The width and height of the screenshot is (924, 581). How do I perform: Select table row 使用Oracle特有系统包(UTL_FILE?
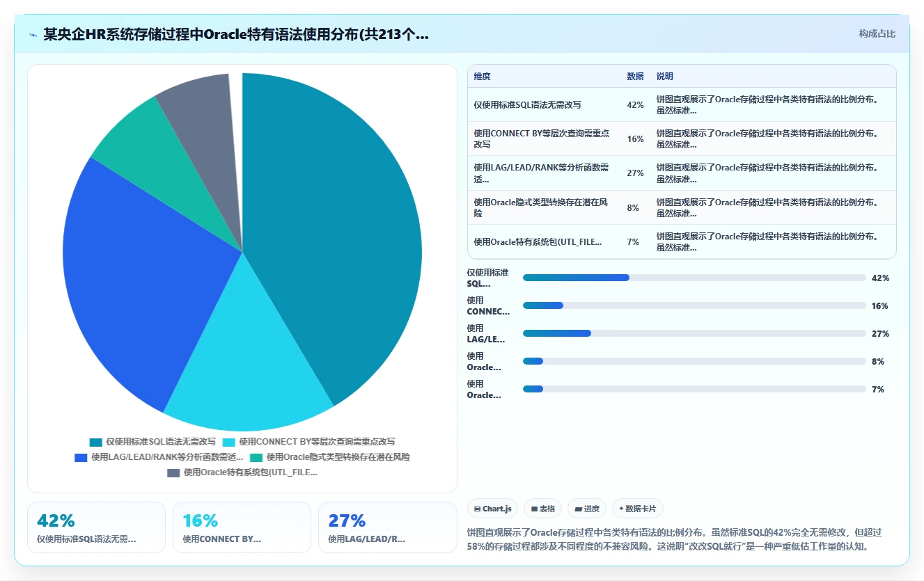click(x=682, y=241)
